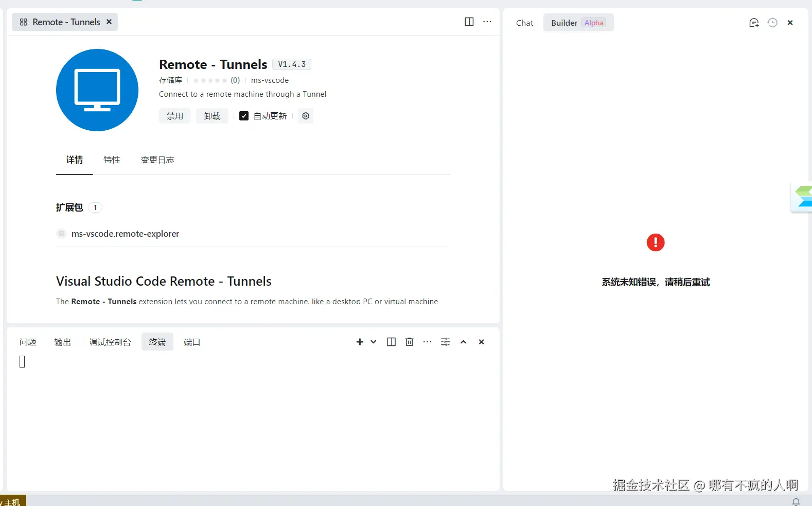Expand terminal launch profile dropdown arrow
Screen dimensions: 812x506
point(374,342)
